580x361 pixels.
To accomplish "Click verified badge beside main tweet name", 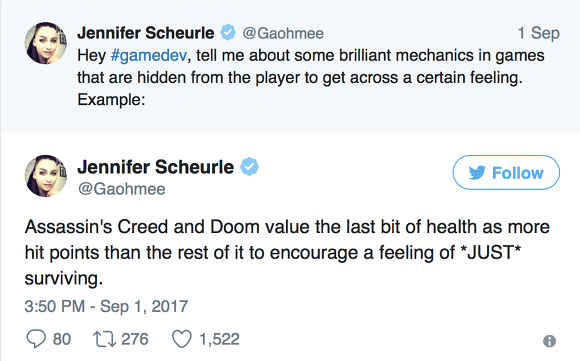I will point(250,166).
